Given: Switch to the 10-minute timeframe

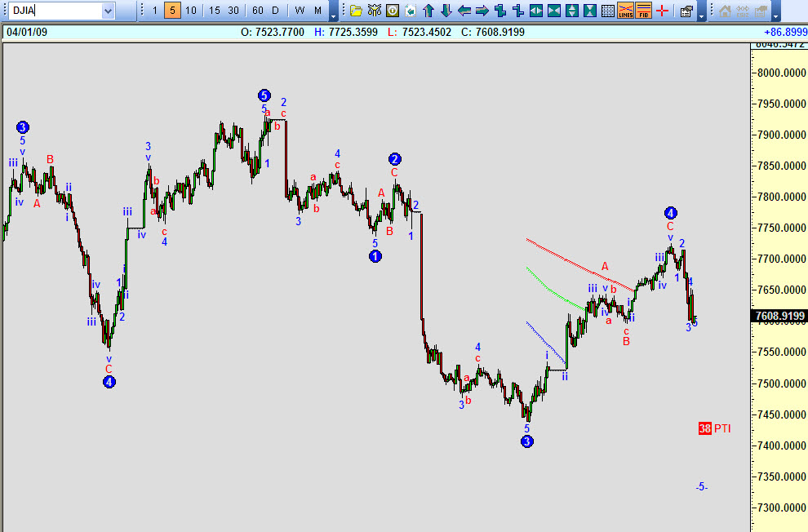Looking at the screenshot, I should tap(191, 11).
